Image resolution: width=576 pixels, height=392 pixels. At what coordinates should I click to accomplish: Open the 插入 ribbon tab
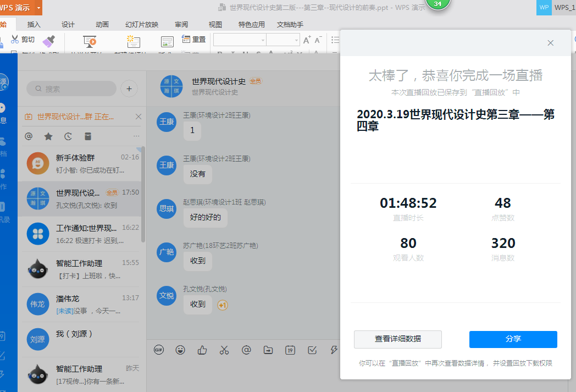34,24
